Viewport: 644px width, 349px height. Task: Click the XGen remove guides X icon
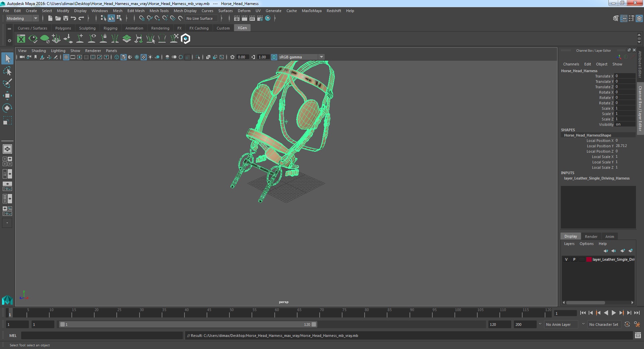[x=174, y=39]
